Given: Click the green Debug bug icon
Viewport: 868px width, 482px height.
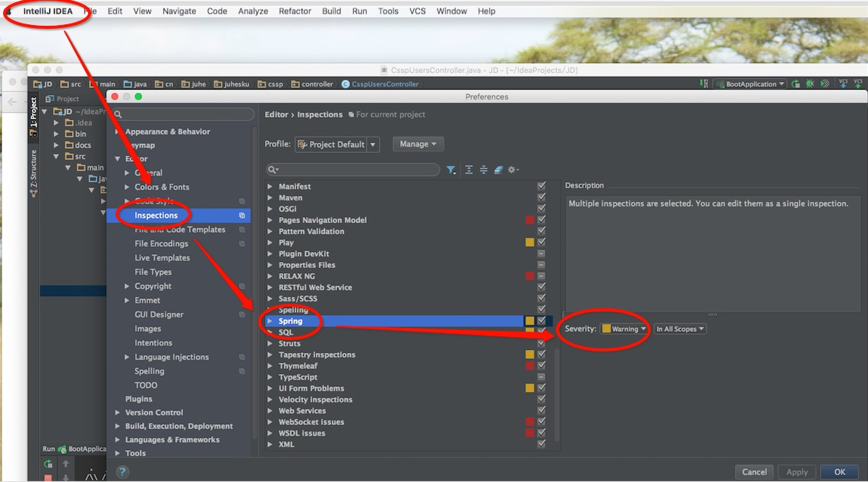Looking at the screenshot, I should coord(810,84).
